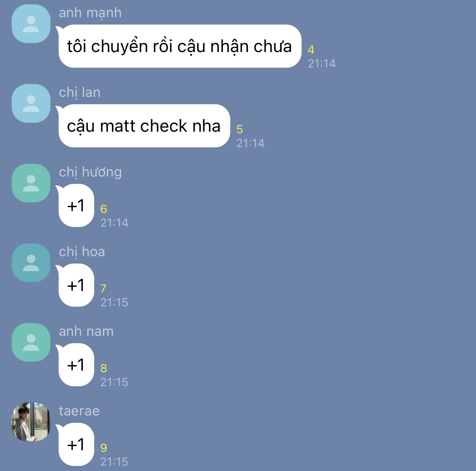Tap chị hoa's teal avatar icon

pos(31,263)
